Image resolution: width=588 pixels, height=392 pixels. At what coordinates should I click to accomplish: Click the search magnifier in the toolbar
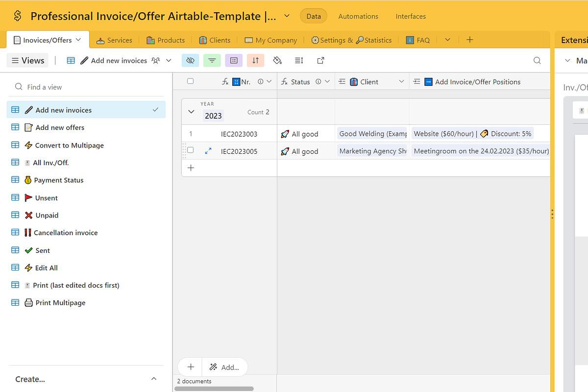point(537,60)
